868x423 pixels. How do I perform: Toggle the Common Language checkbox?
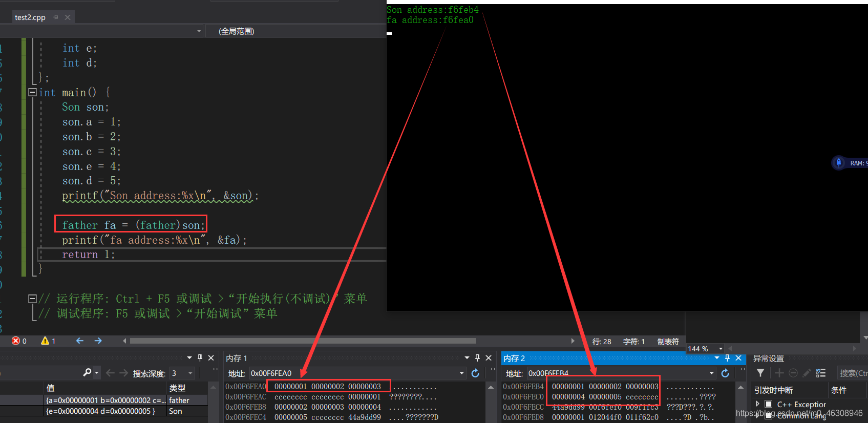click(768, 415)
